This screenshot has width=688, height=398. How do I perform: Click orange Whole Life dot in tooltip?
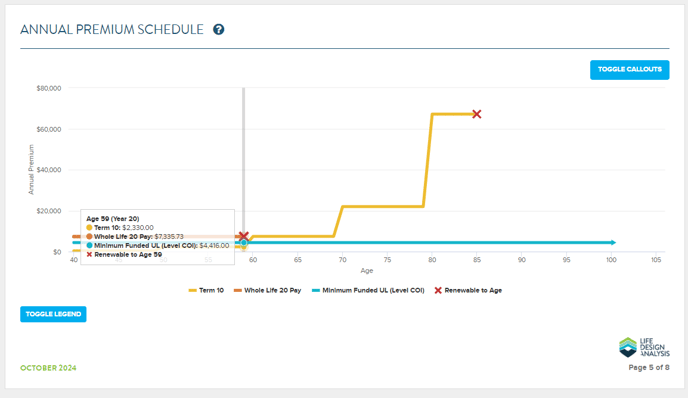(x=89, y=237)
